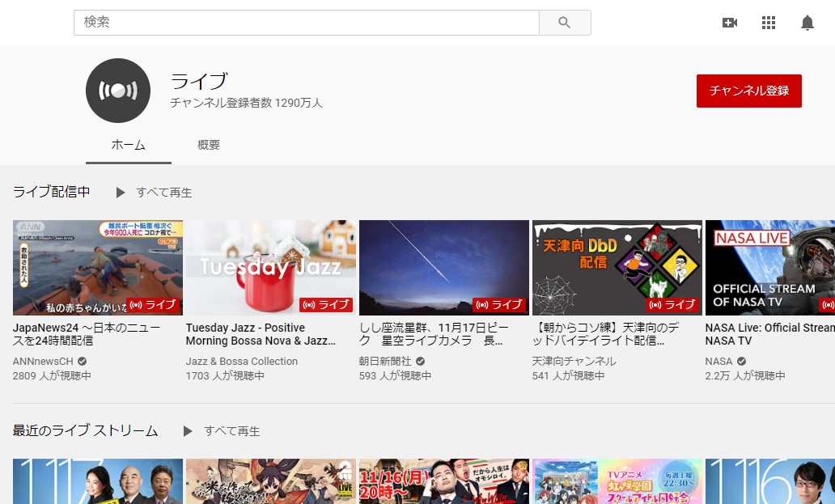The height and width of the screenshot is (504, 835).
Task: Click the ライブ badge on Tuesday Jazz thumbnail
Action: [x=327, y=305]
